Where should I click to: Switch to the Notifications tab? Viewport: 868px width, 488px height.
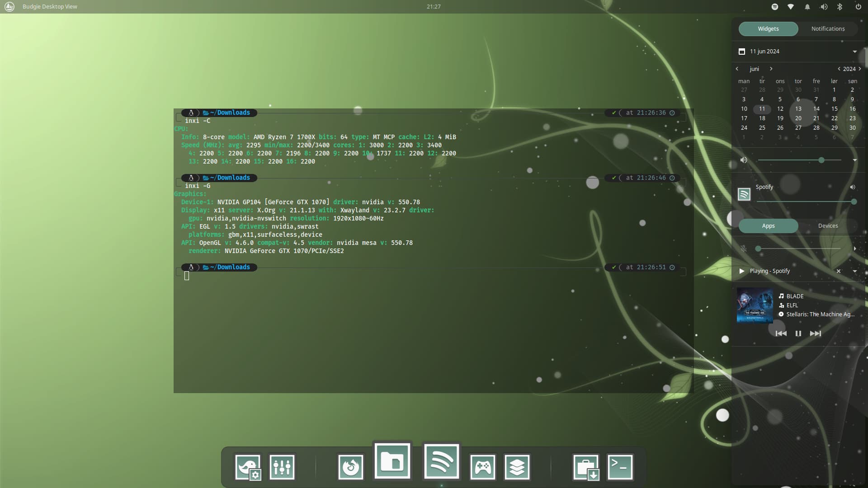(828, 28)
